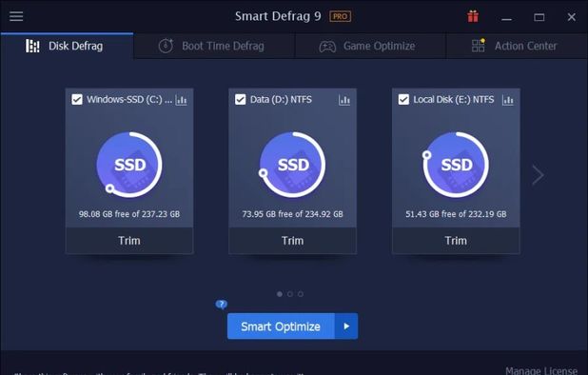Click Trim under Windows-SSD (C:)

point(129,241)
